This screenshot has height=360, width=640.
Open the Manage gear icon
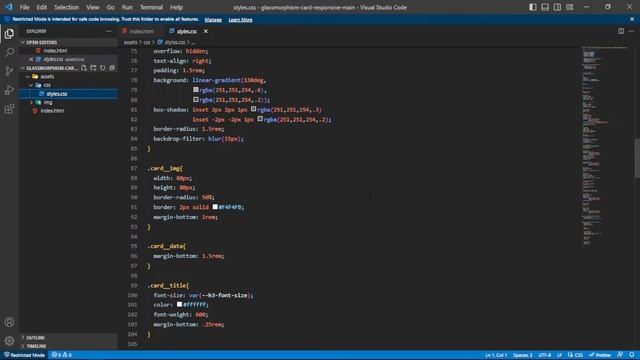coord(9,340)
